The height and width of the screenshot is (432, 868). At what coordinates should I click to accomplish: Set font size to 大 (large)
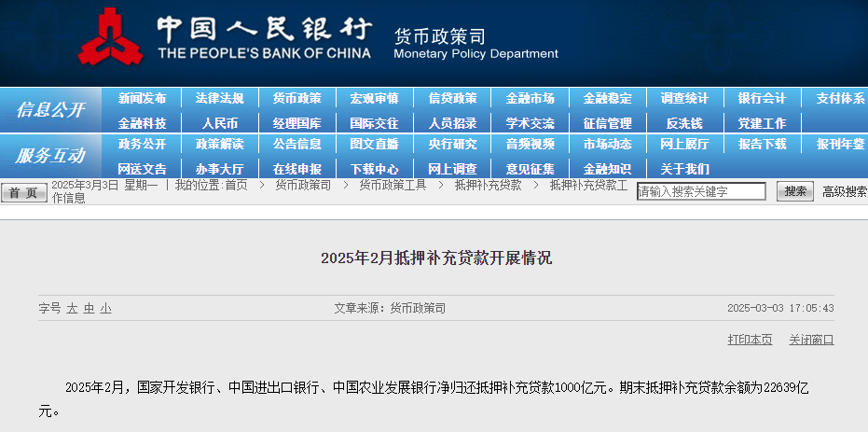(x=72, y=308)
